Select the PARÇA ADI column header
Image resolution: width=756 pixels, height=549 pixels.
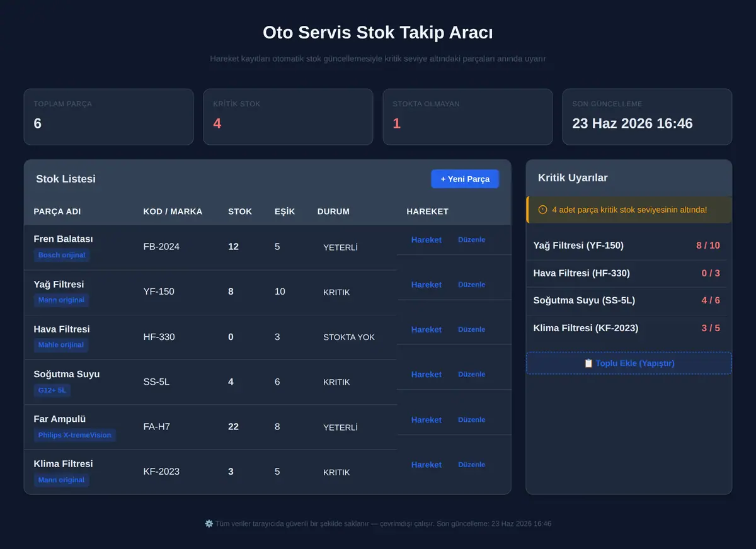tap(57, 212)
